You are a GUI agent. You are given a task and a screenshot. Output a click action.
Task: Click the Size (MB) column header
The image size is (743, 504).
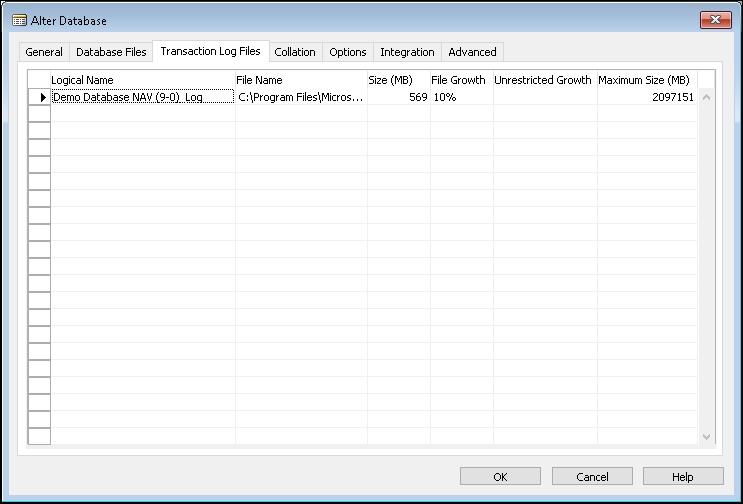point(399,80)
